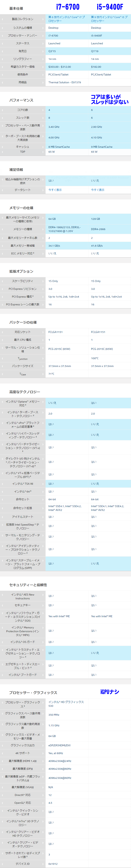Screen dimensions: 131x868
Task: Select the セキュリティーと信頼性 section heading
Action: coord(28,585)
